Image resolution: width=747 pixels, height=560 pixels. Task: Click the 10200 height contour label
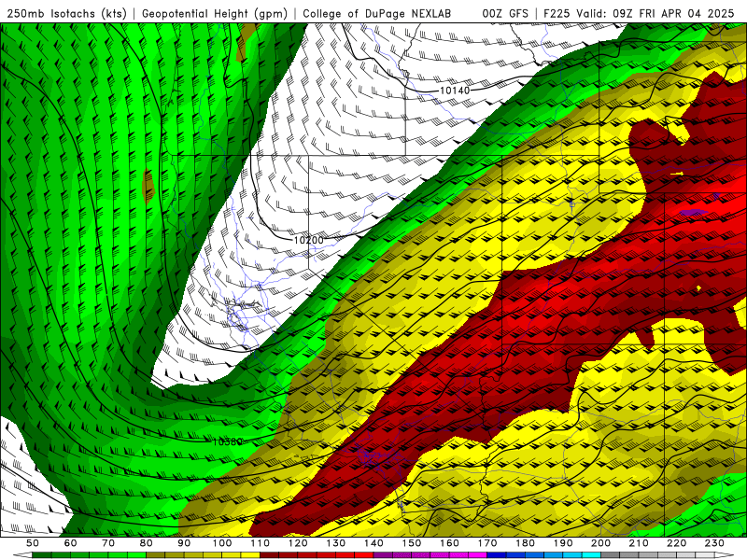[x=309, y=240]
